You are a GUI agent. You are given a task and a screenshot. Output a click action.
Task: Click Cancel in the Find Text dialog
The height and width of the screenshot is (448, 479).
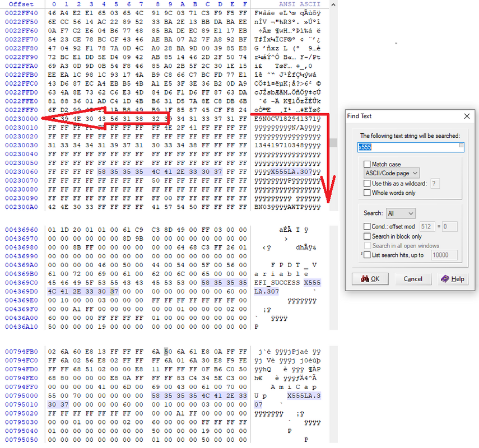coord(413,279)
